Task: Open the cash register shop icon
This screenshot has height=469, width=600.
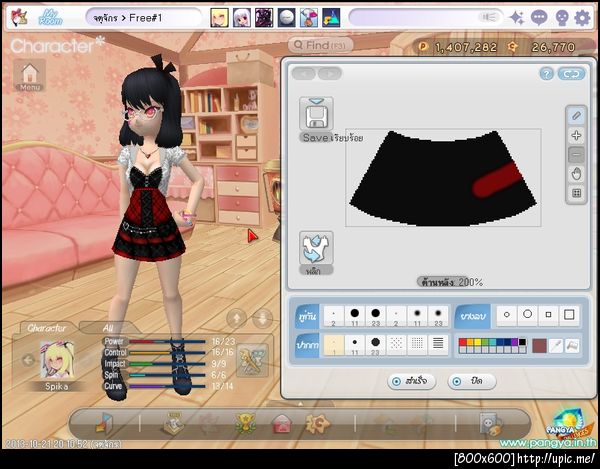Action: pyautogui.click(x=173, y=423)
